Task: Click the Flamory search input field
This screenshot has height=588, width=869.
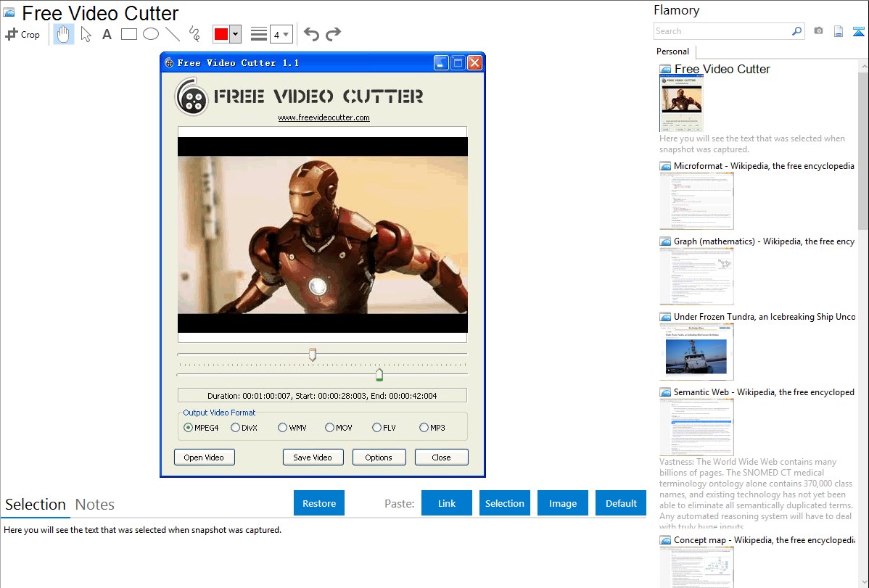Action: pyautogui.click(x=722, y=31)
